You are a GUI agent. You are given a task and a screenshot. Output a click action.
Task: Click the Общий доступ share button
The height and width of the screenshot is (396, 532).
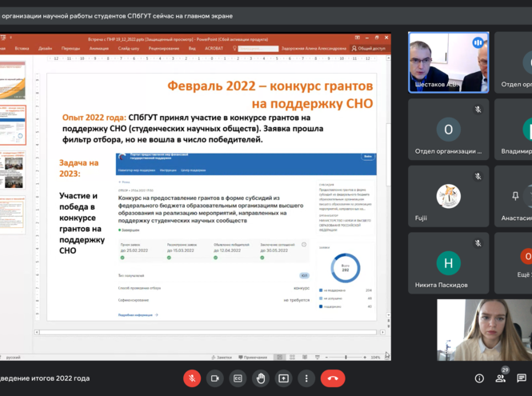[369, 48]
